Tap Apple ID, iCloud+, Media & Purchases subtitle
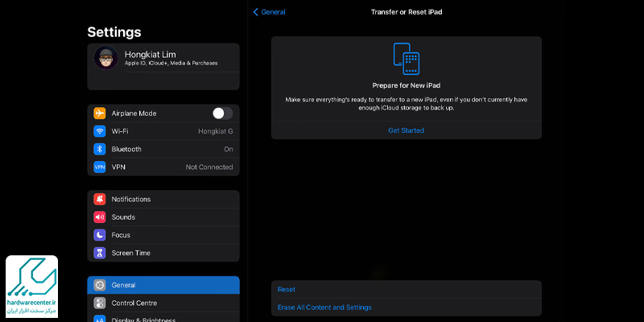 [171, 64]
